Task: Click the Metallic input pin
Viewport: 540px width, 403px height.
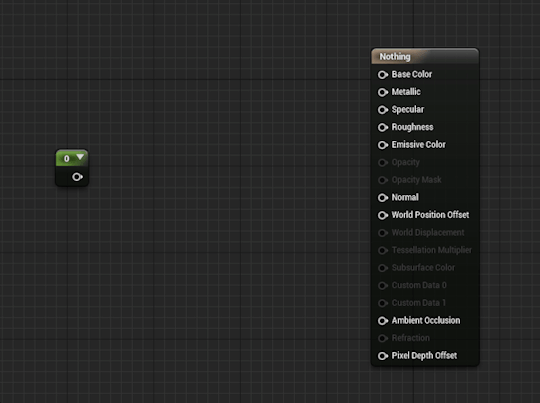Action: (383, 92)
